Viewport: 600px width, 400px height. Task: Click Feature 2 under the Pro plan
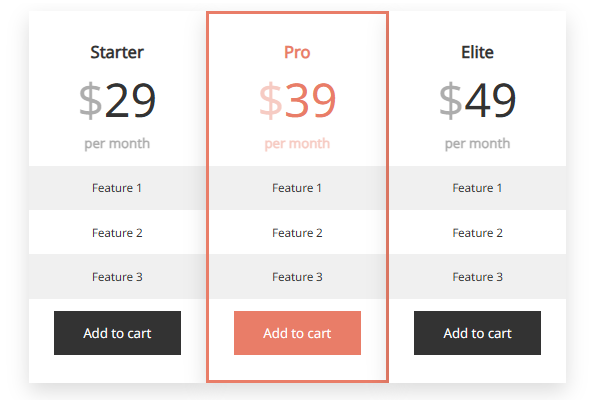pyautogui.click(x=297, y=233)
